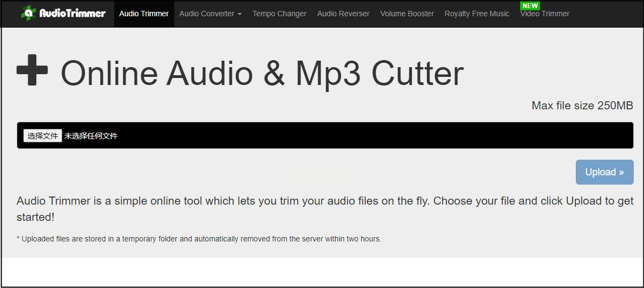Viewport: 644px width, 288px height.
Task: Click the green NEW badge
Action: click(x=530, y=6)
